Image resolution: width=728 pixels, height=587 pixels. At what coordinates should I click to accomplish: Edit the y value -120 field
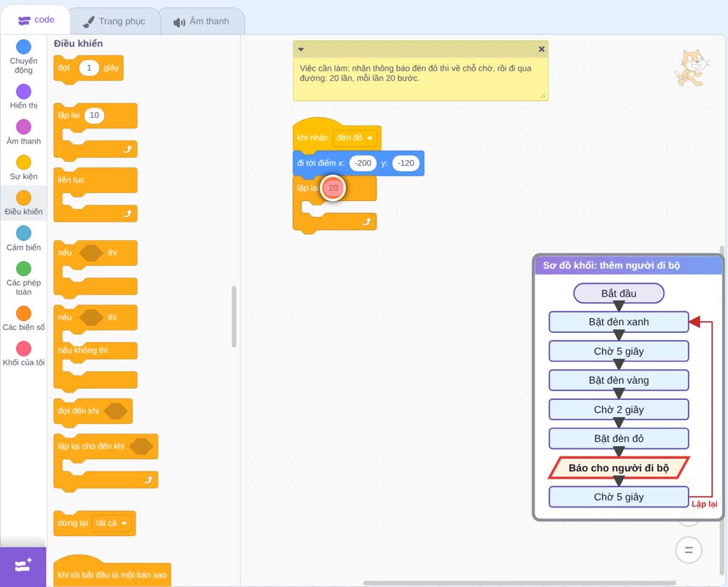pyautogui.click(x=405, y=163)
